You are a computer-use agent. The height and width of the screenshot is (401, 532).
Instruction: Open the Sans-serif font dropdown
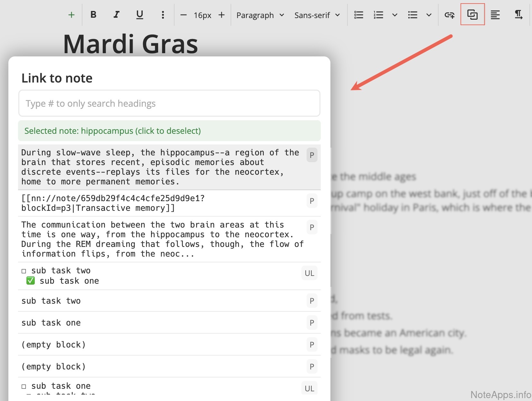(x=317, y=15)
